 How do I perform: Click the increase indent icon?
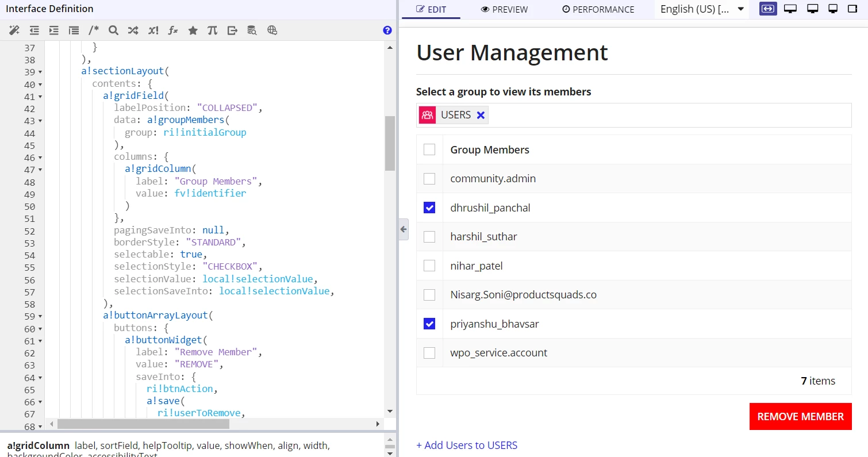(54, 30)
